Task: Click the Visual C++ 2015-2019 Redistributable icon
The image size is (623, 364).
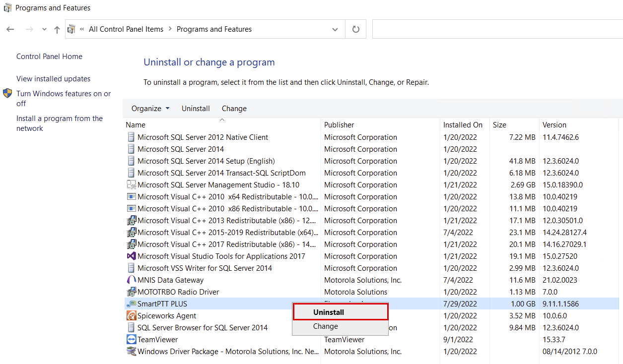Action: tap(131, 233)
